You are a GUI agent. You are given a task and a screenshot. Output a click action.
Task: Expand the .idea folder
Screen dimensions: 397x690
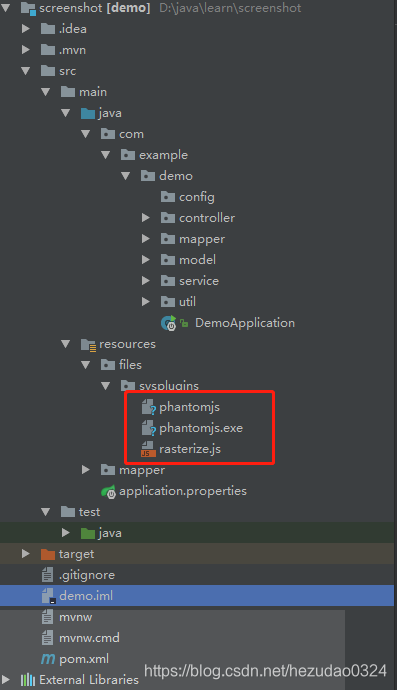click(26, 29)
